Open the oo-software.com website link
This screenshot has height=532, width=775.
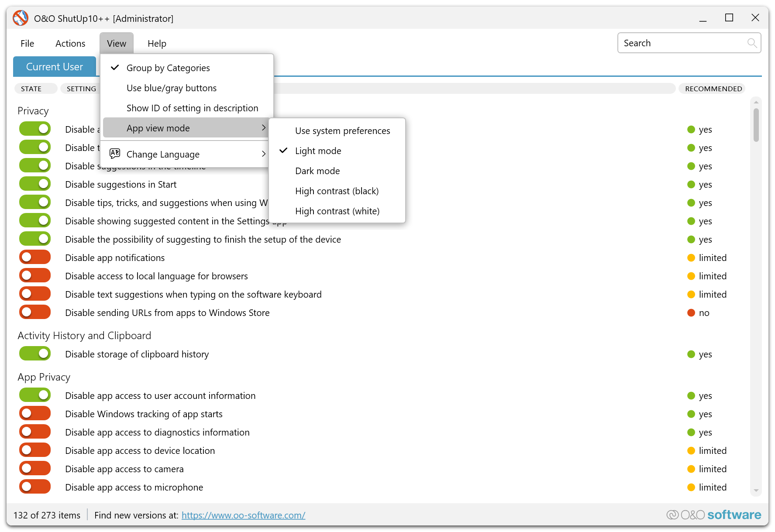coord(243,515)
